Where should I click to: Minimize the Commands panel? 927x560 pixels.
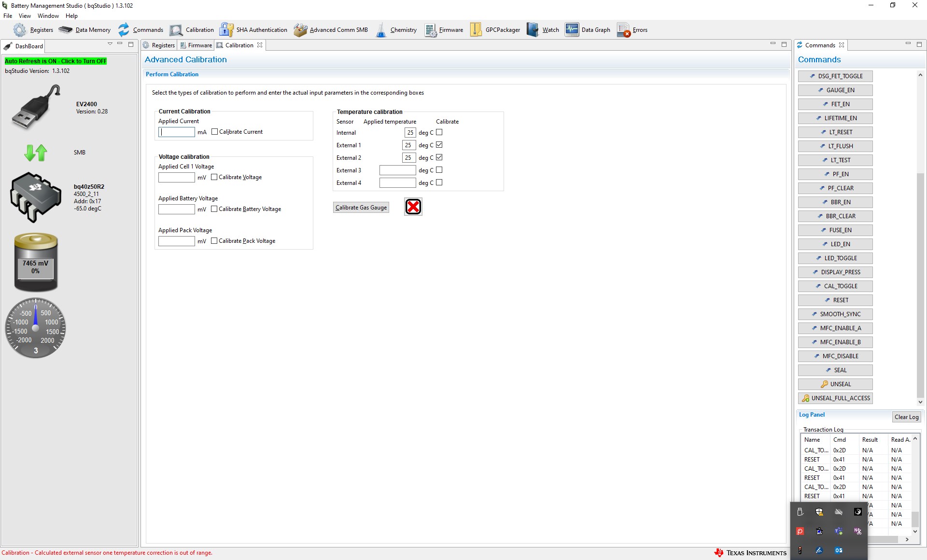tap(908, 44)
